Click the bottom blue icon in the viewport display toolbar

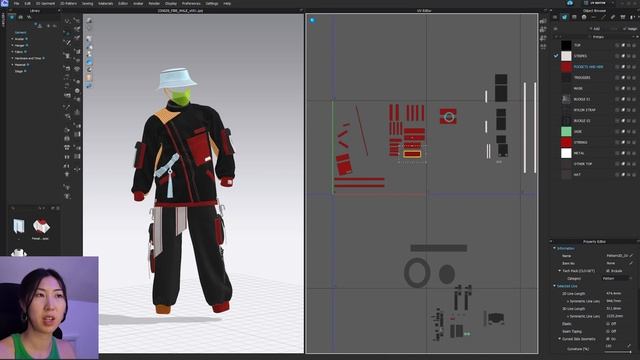[x=89, y=86]
